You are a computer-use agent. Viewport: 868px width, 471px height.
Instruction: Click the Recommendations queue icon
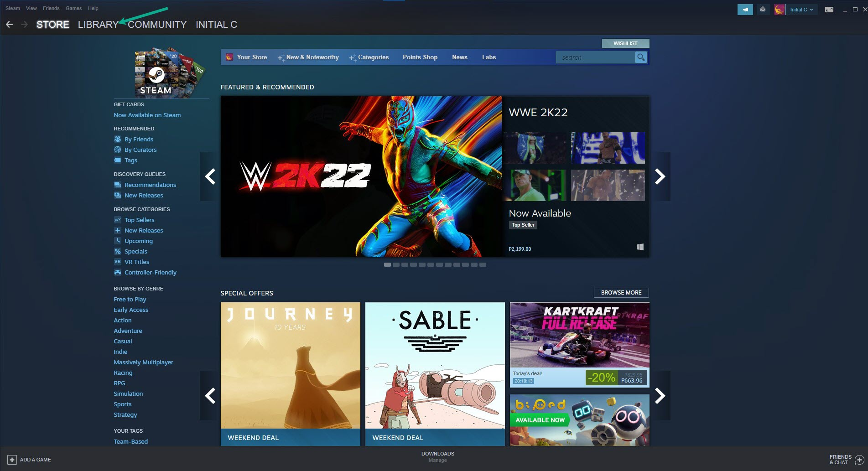[x=118, y=185]
